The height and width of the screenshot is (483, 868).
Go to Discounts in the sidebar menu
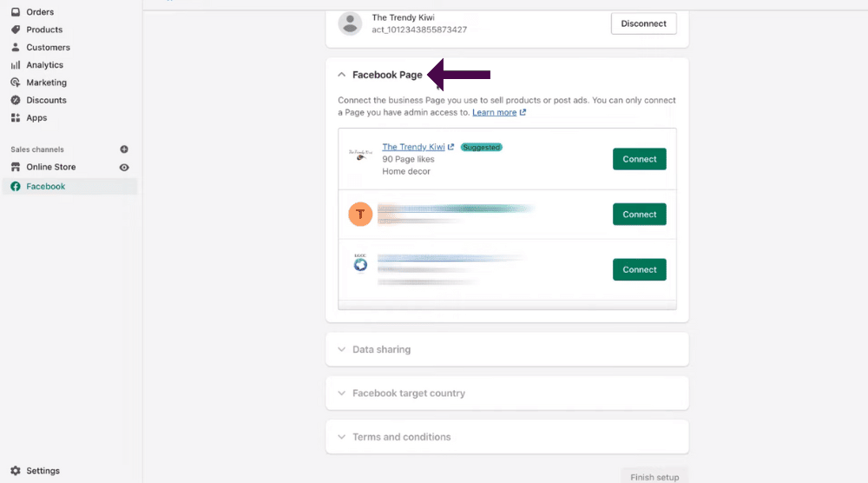[x=47, y=100]
